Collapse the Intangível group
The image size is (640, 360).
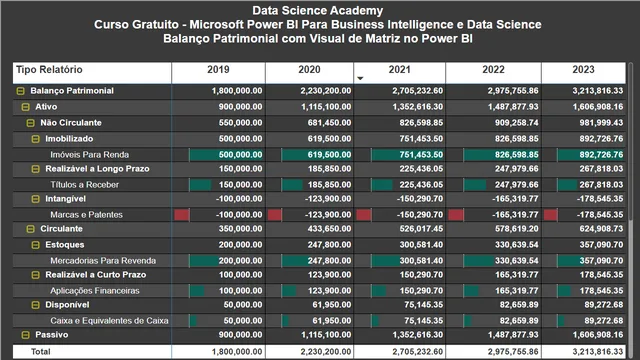(x=36, y=199)
